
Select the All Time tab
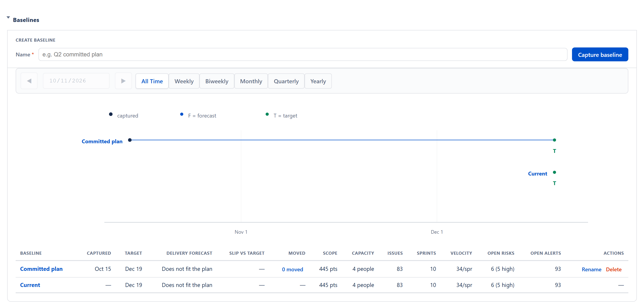tap(152, 81)
